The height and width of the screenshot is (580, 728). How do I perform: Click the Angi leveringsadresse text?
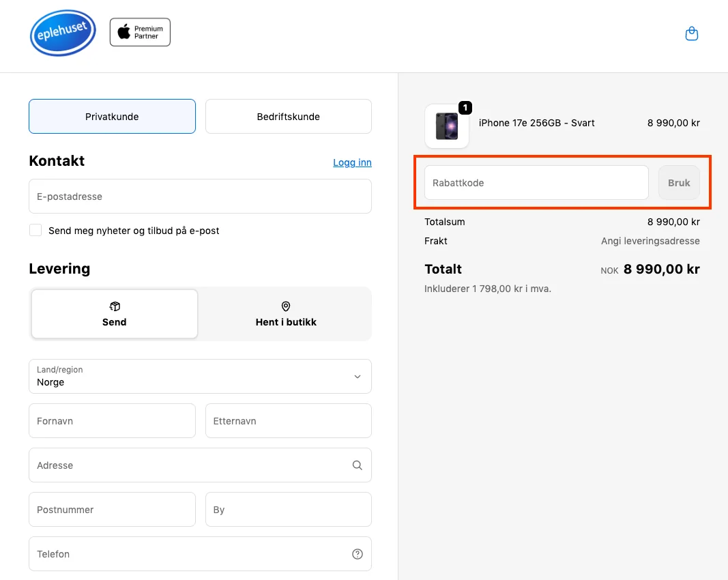(650, 241)
